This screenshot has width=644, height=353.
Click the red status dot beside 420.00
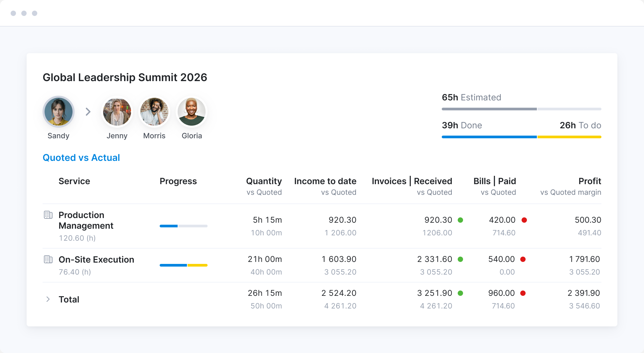pyautogui.click(x=524, y=220)
